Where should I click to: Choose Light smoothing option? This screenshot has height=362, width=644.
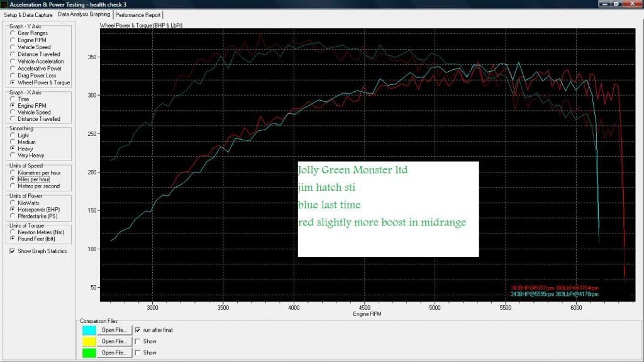13,135
